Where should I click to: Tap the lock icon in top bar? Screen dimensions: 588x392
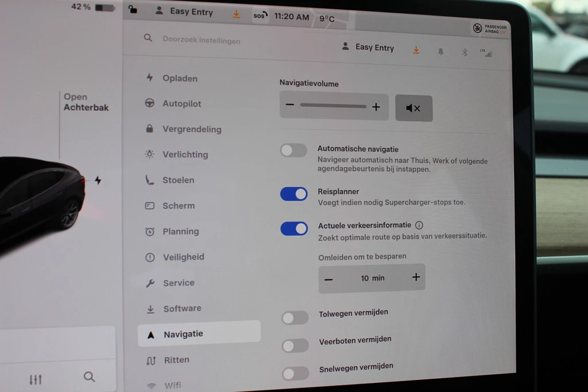click(x=133, y=10)
